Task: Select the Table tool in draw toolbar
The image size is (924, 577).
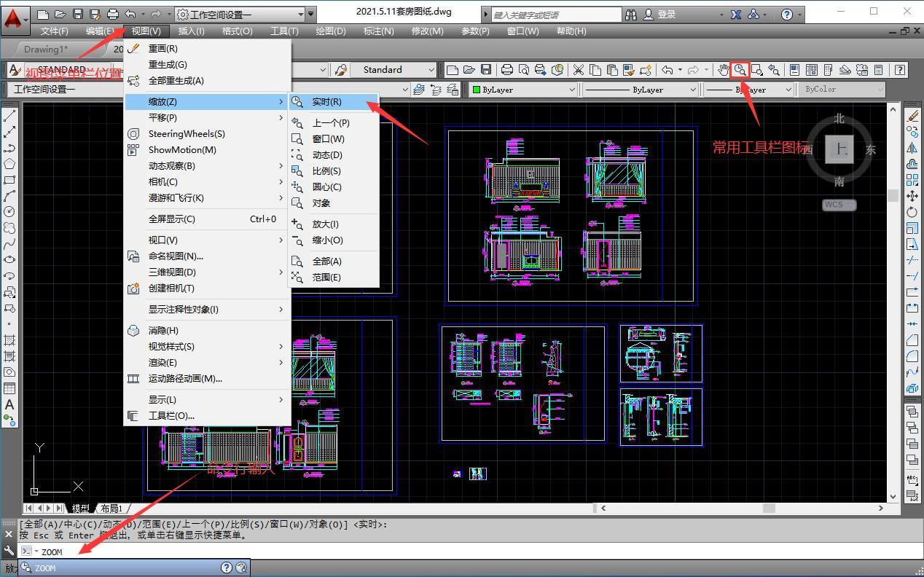Action: [x=9, y=388]
